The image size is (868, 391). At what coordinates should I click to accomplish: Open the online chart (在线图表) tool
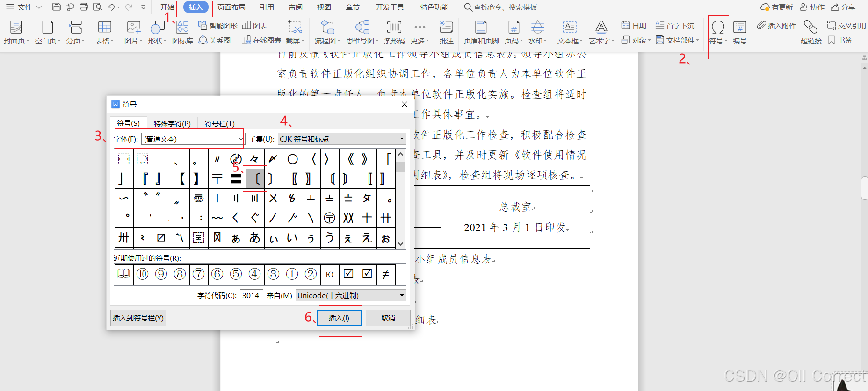[x=261, y=40]
